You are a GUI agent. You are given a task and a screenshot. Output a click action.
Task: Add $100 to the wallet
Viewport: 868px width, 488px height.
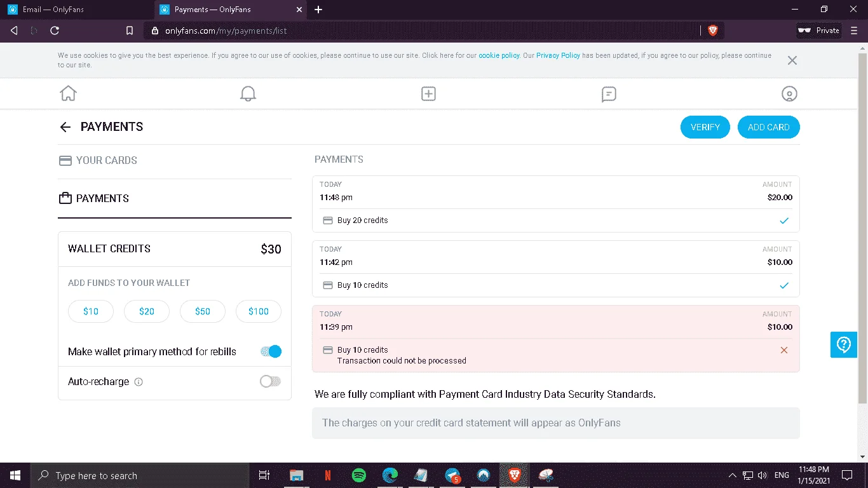(259, 311)
